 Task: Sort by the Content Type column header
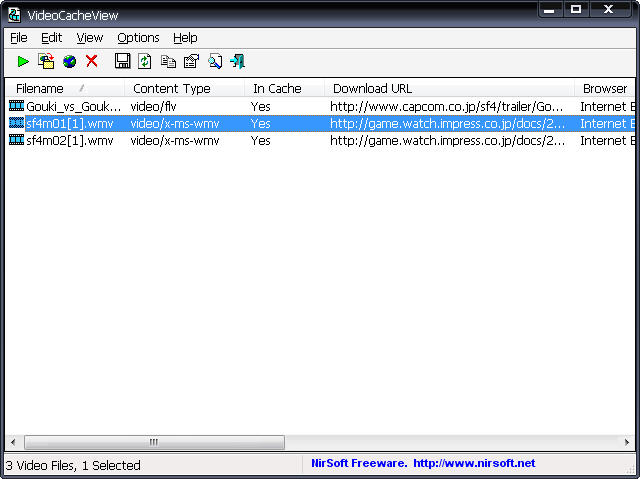coord(184,88)
